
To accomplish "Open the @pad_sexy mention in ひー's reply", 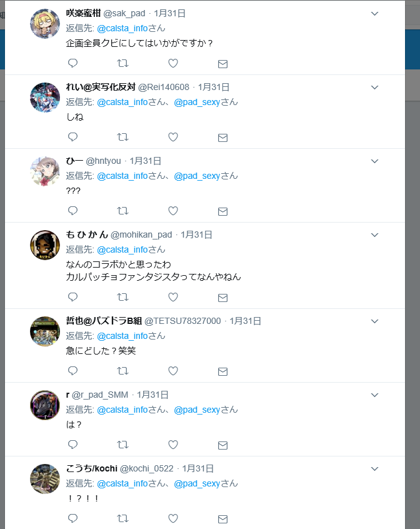I will coord(197,176).
